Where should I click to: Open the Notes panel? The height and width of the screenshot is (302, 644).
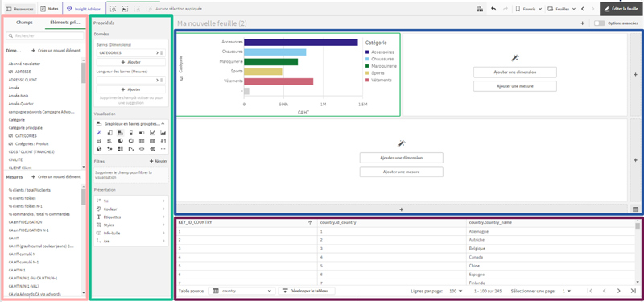(50, 9)
